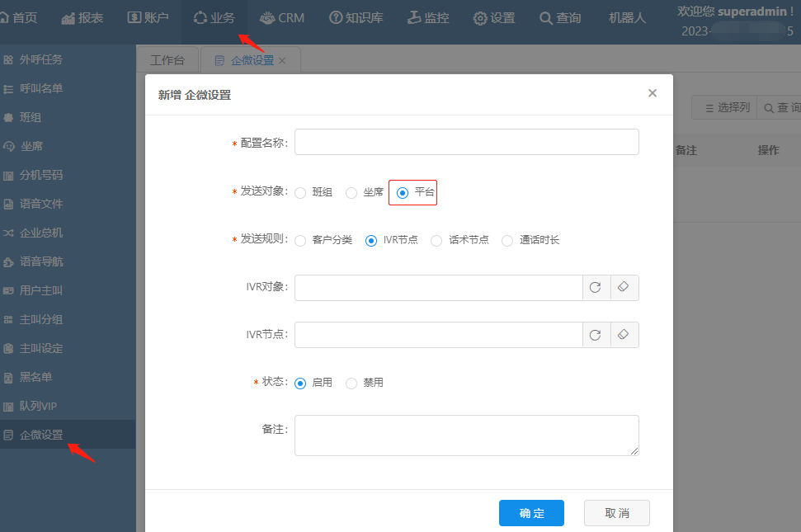Open the 查询 top menu
This screenshot has width=801, height=532.
tap(560, 18)
